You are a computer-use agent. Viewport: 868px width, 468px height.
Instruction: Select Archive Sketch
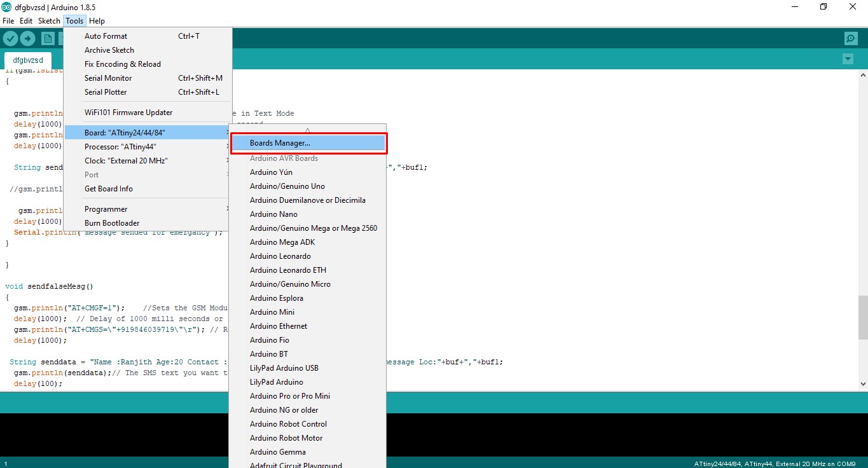(148, 50)
